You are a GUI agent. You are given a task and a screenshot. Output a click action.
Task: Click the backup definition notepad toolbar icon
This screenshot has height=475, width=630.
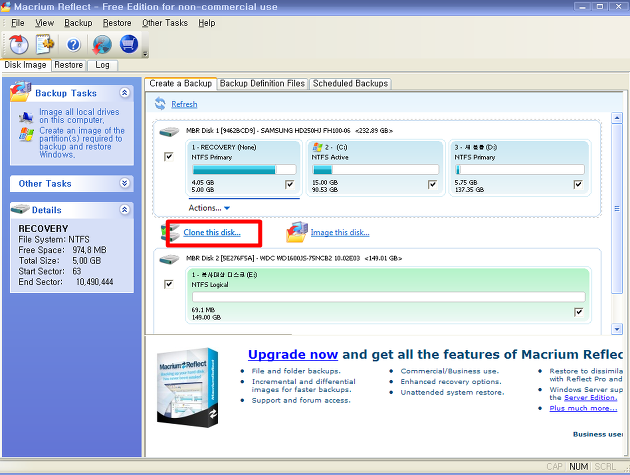pyautogui.click(x=45, y=44)
